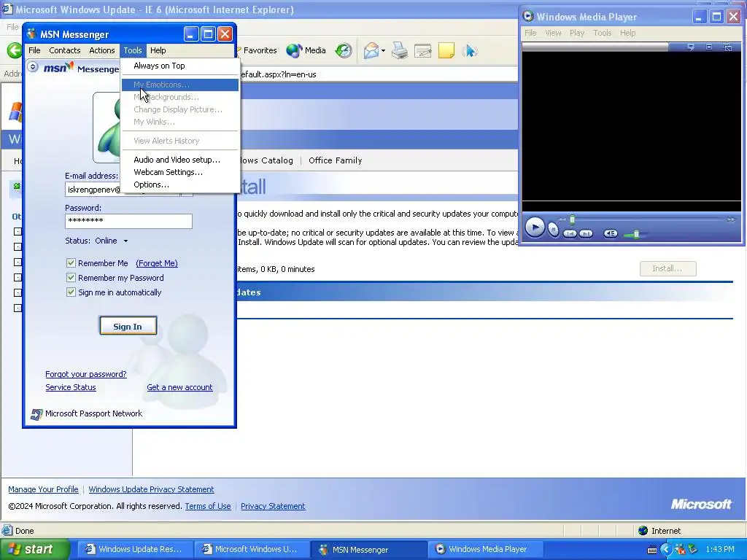Click Manage Your Profile link
Screen dimensions: 747x560
coord(43,489)
